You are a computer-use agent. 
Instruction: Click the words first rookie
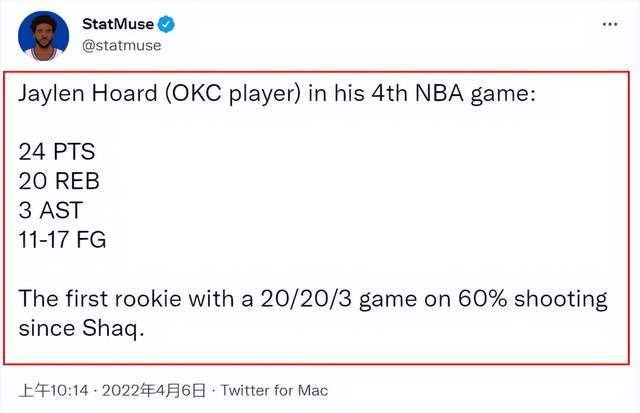pos(123,298)
